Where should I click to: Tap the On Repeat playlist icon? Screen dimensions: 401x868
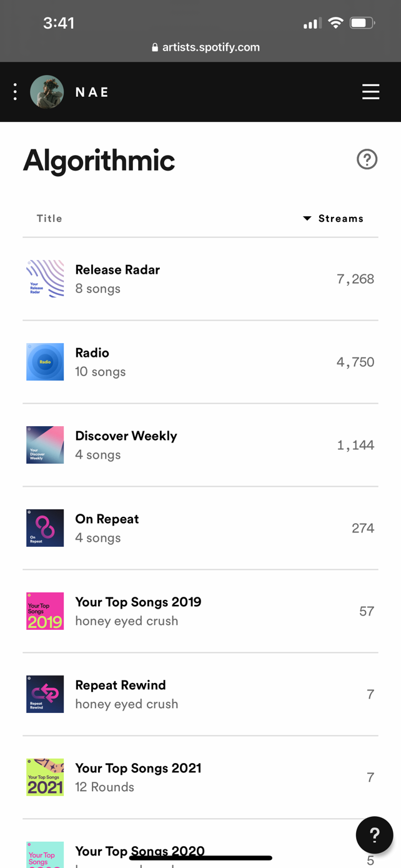[x=45, y=528]
